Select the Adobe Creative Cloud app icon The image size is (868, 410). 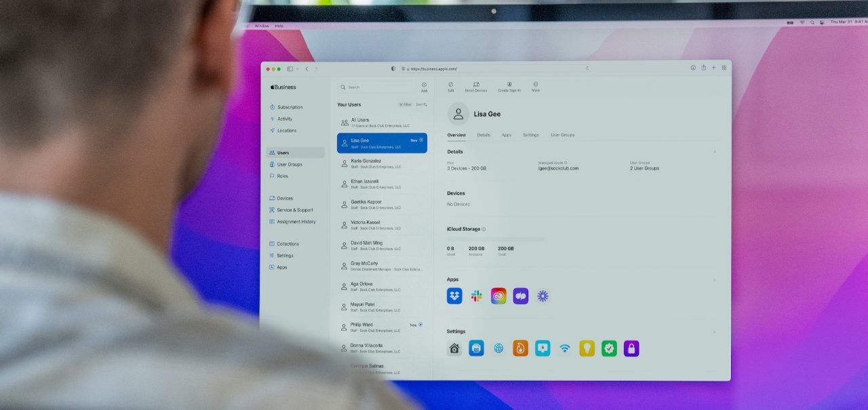498,296
